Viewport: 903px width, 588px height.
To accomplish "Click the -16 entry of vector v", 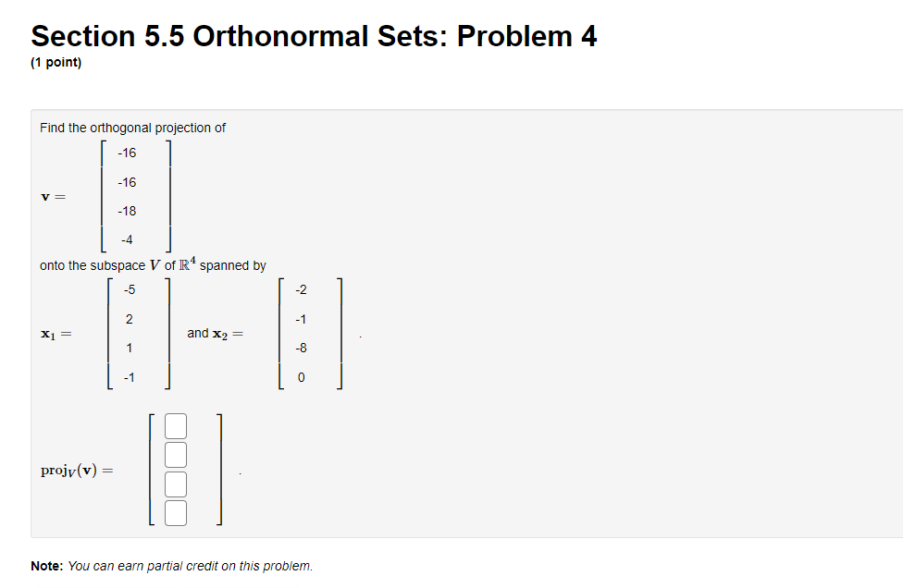I will pyautogui.click(x=127, y=153).
